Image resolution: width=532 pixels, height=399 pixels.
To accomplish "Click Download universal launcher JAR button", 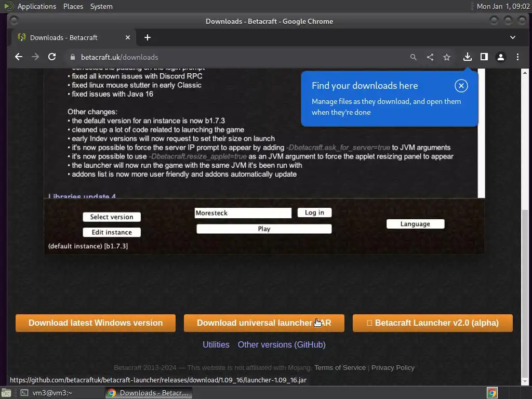I will (x=264, y=323).
